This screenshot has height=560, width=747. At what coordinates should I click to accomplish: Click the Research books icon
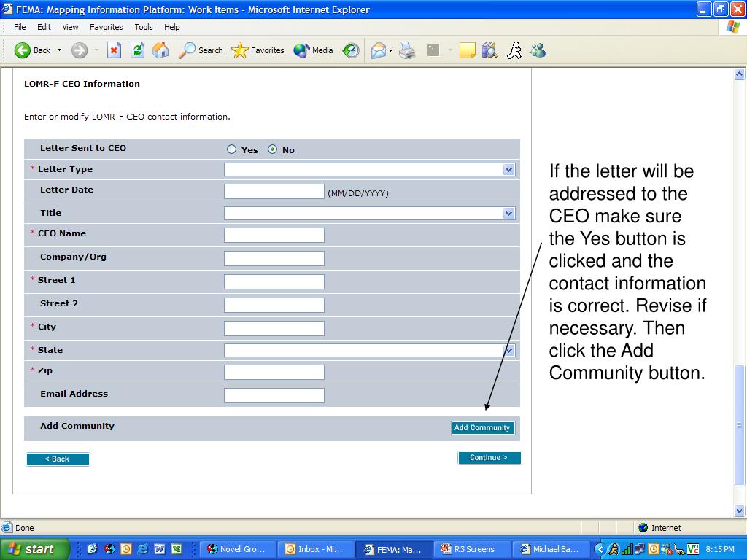click(x=489, y=50)
